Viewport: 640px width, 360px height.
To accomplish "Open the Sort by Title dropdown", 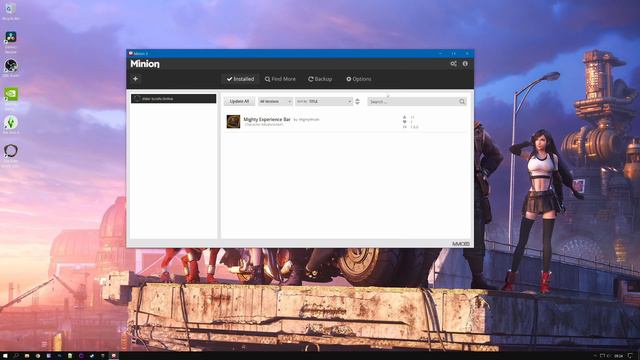I will pos(324,101).
